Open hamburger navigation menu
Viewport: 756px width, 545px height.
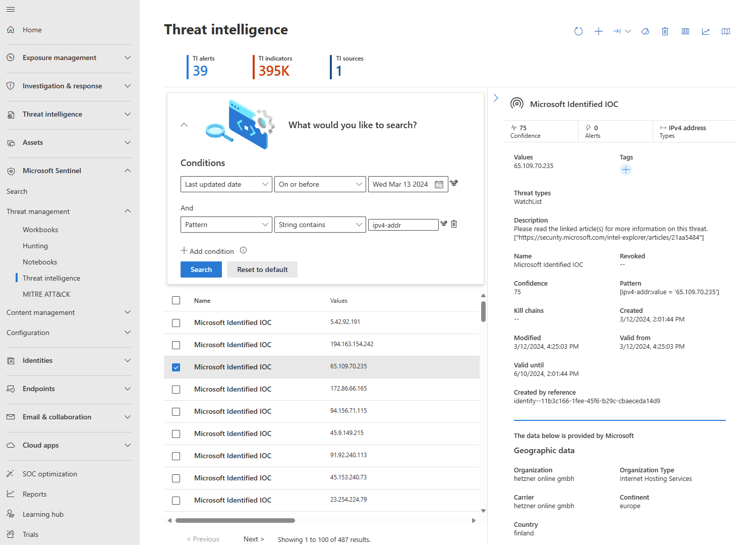[x=11, y=9]
